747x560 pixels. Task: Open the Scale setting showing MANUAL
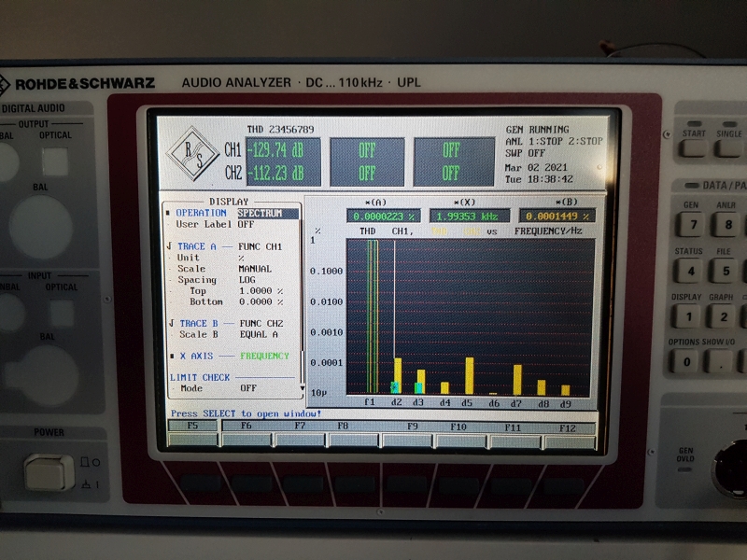pos(255,269)
